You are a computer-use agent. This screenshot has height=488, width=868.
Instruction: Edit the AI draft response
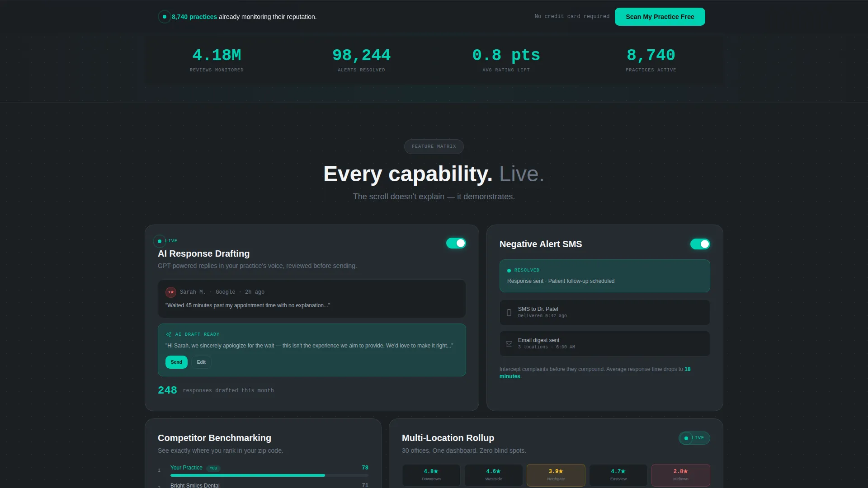tap(201, 362)
